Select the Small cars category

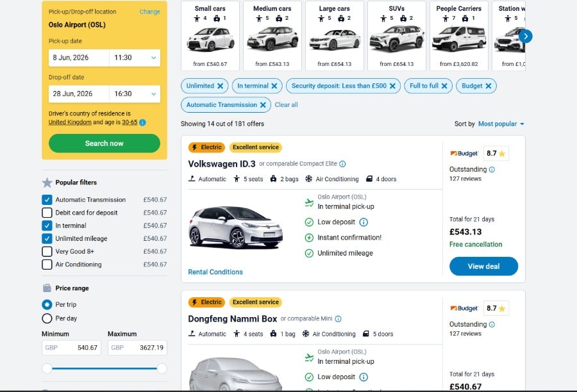(210, 36)
